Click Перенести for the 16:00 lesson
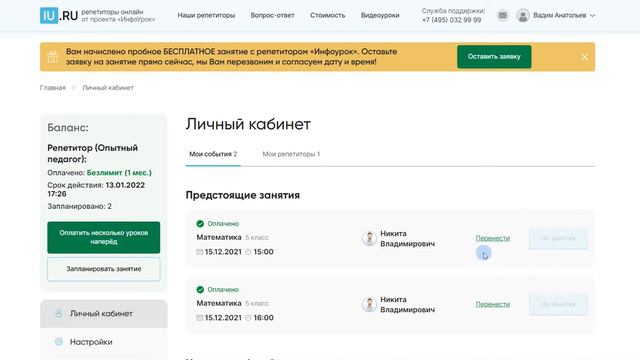The image size is (640, 360). click(x=493, y=304)
